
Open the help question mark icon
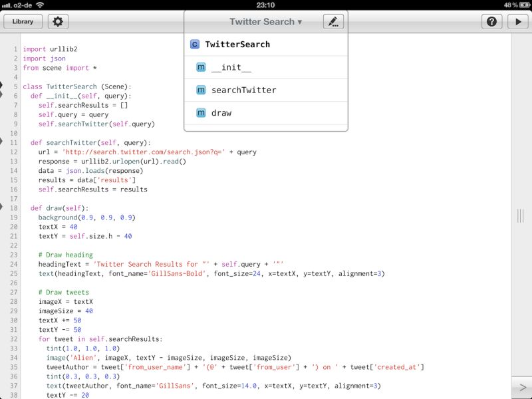490,21
